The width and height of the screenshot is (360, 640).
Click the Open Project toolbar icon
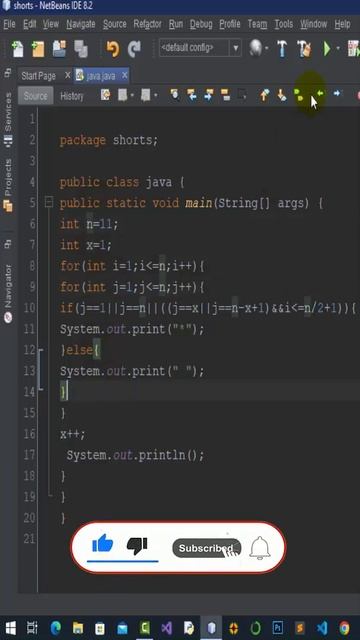click(x=60, y=49)
